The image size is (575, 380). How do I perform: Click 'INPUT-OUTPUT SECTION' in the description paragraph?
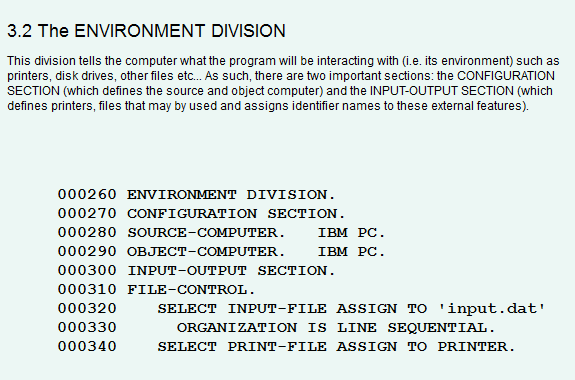click(x=441, y=91)
